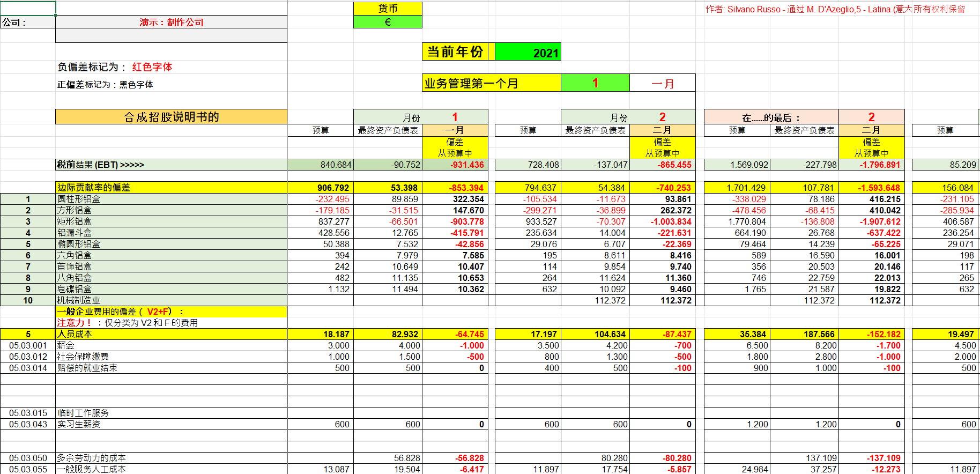Select the 业务管理第一个月 label cell
This screenshot has height=474, width=980.
click(492, 83)
